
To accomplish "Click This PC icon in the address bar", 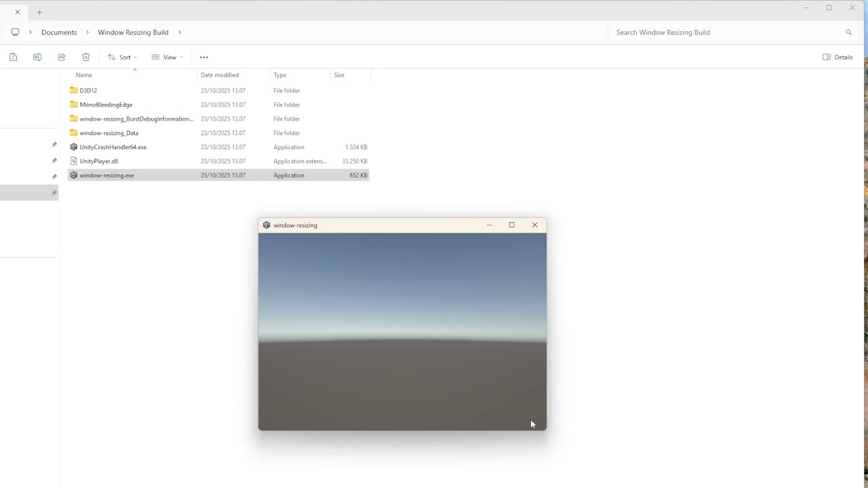I will (x=15, y=32).
